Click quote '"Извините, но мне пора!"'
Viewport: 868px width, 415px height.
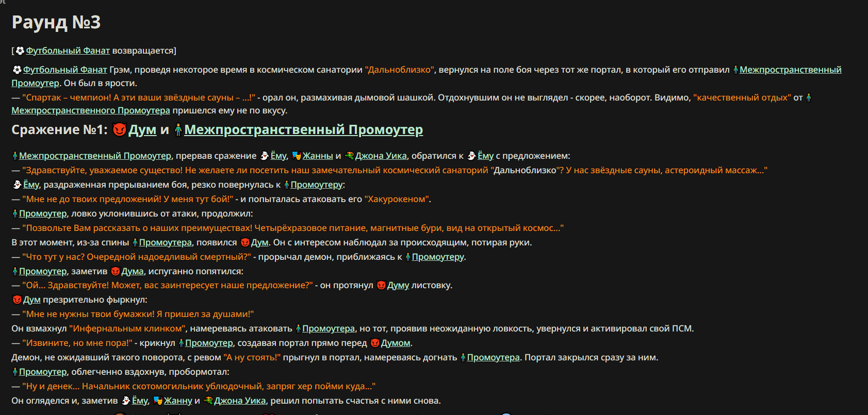77,343
